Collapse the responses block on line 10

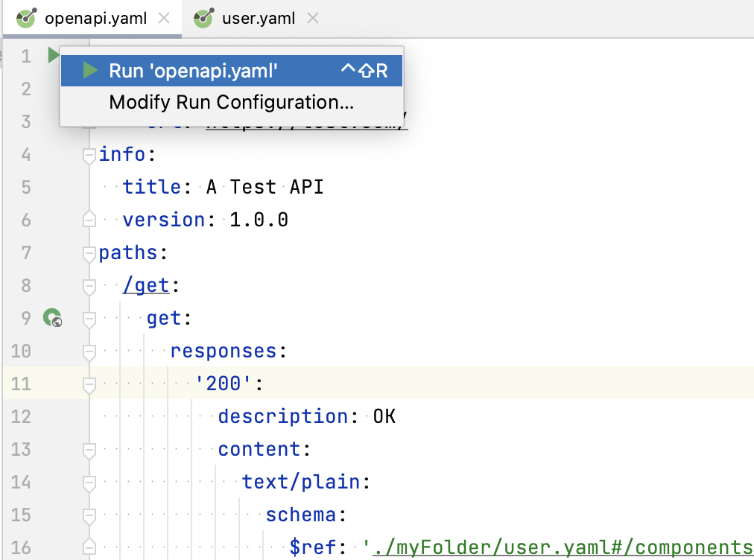(x=89, y=351)
